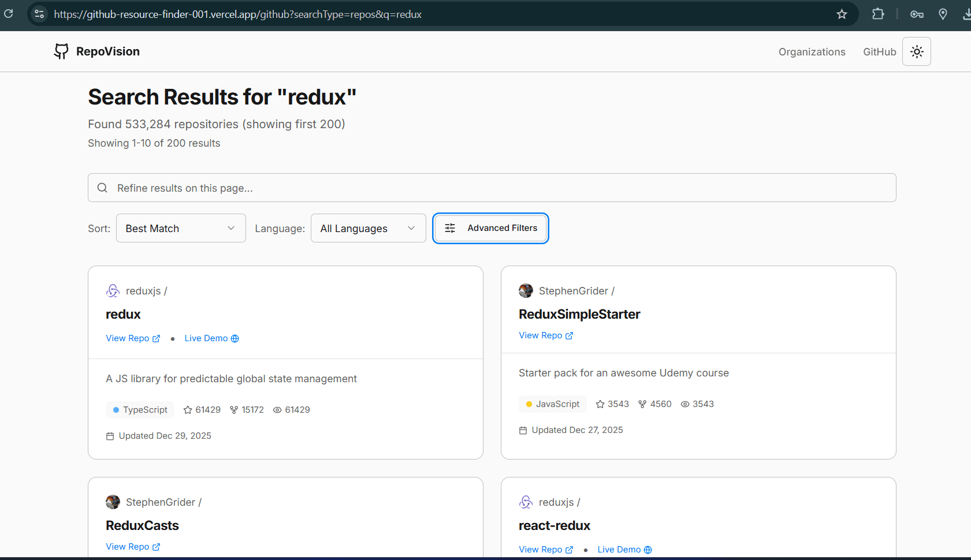
Task: Click calendar icon beside Updated Dec 29, 2025
Action: (110, 436)
